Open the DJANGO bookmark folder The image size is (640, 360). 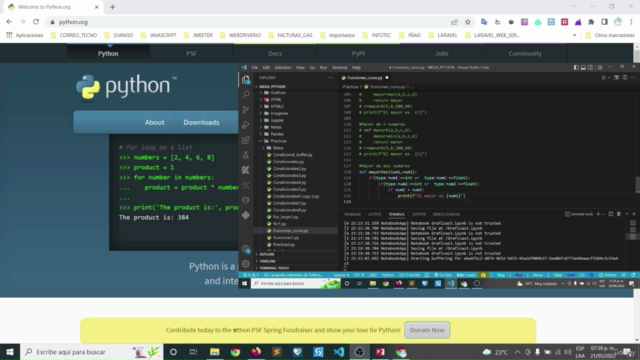[118, 35]
